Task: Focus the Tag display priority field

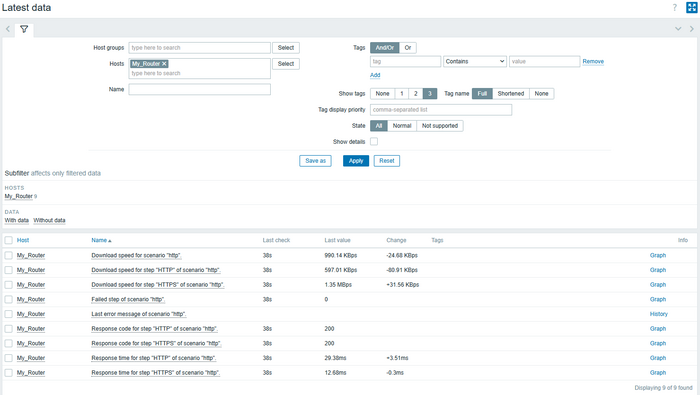Action: tap(441, 110)
